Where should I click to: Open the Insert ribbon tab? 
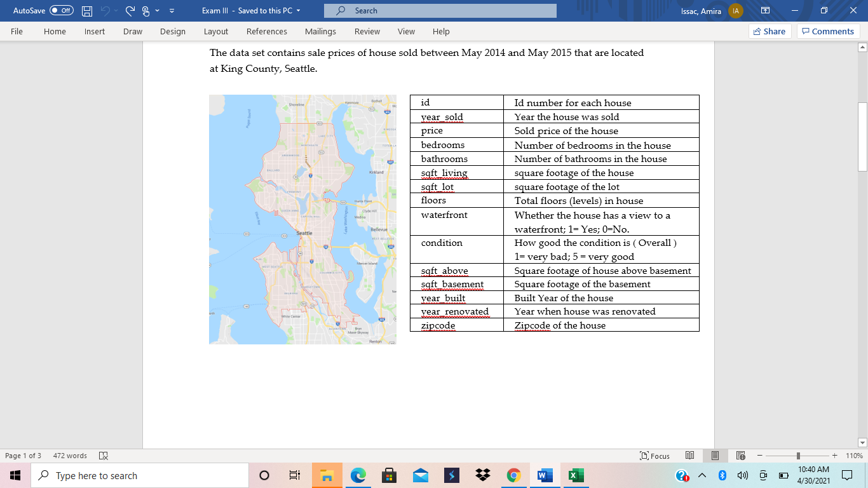pos(95,31)
